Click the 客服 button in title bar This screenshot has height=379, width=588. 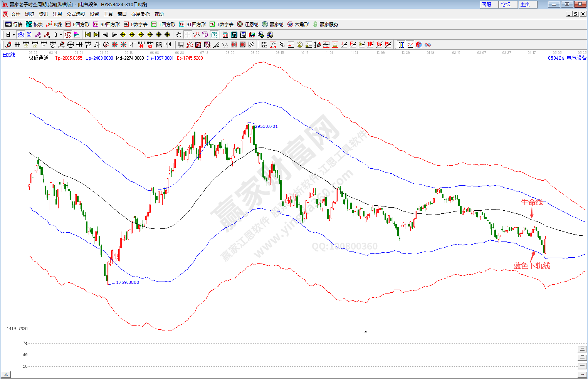[x=487, y=4]
